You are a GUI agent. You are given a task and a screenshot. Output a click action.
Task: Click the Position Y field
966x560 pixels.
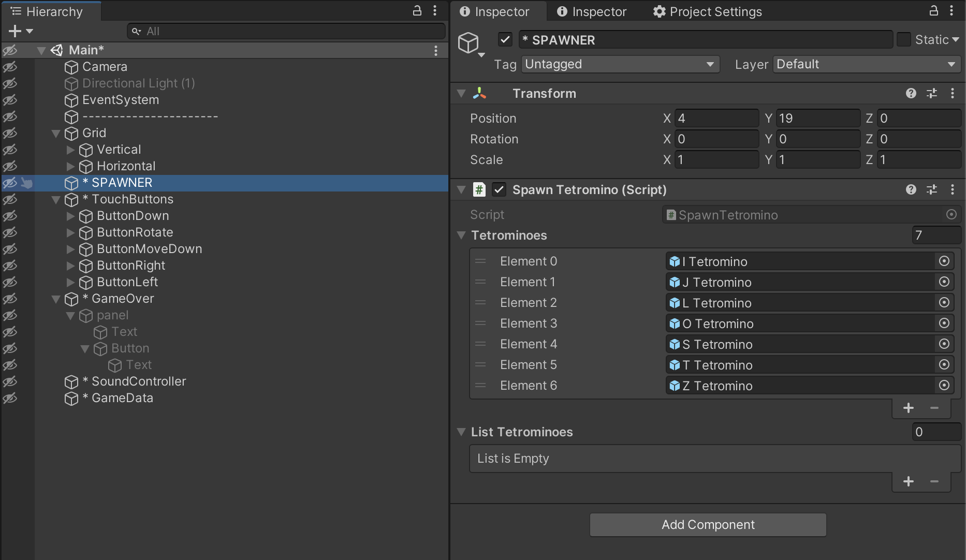tap(817, 118)
